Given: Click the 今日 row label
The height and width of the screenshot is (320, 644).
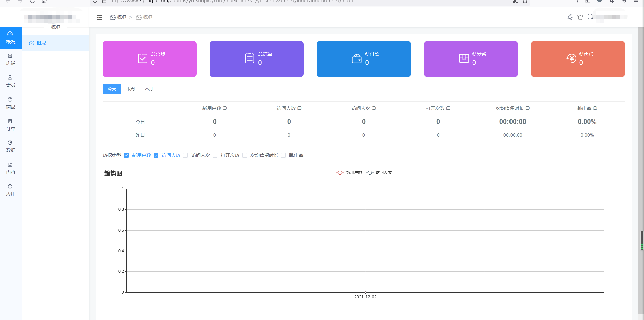Looking at the screenshot, I should click(x=140, y=122).
